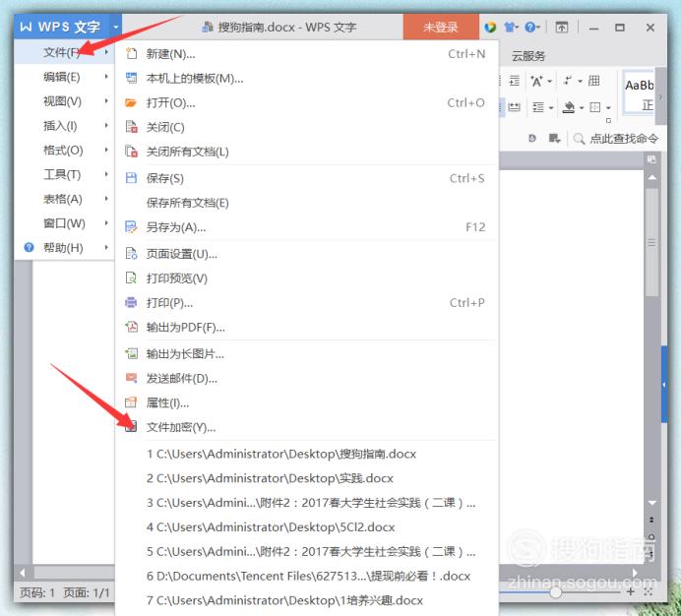
Task: Click the 属性(I) properties icon
Action: (x=131, y=402)
